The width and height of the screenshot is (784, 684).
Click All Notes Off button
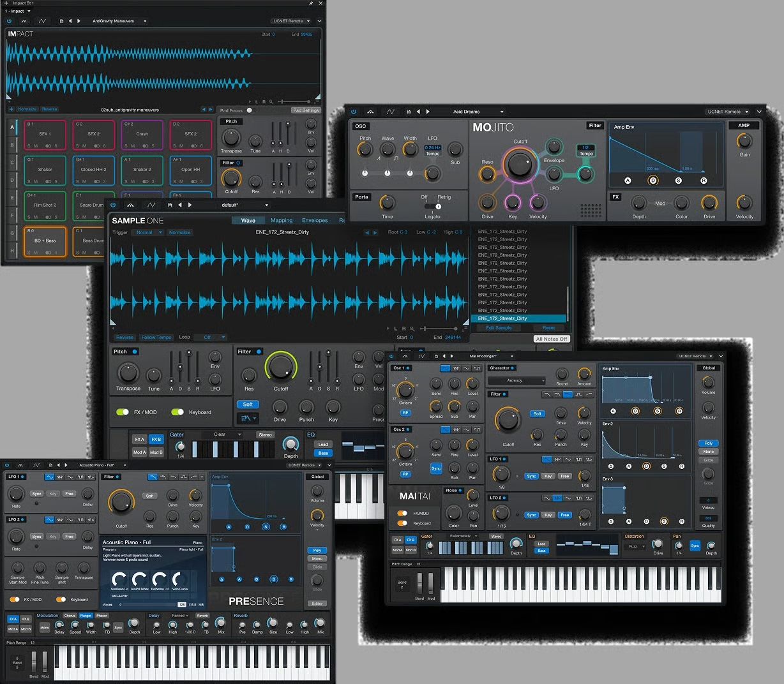(x=552, y=339)
